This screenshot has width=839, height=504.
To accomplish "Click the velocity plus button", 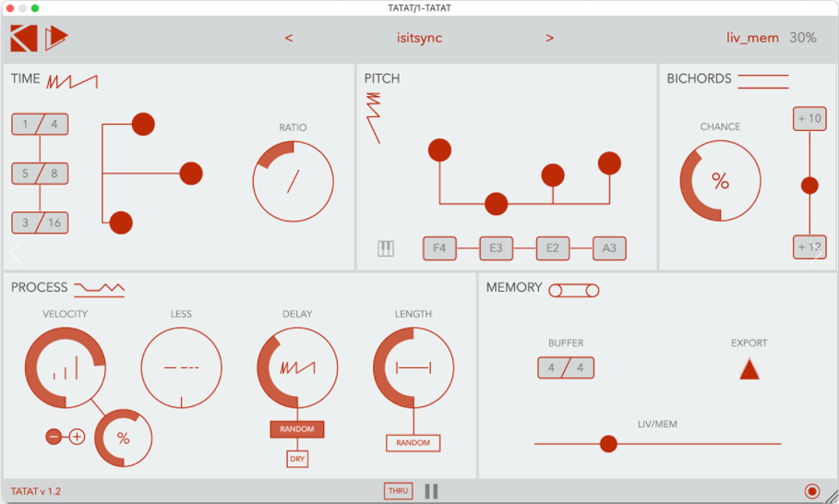I will point(77,437).
